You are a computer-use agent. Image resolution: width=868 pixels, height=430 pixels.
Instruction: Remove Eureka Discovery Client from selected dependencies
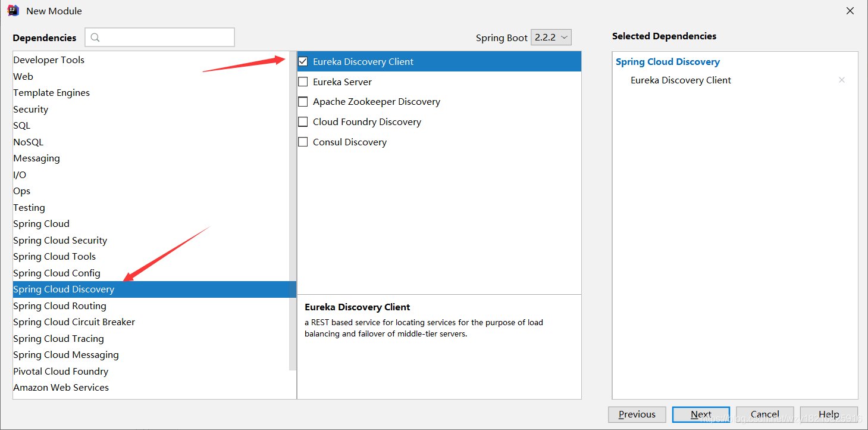(x=841, y=80)
